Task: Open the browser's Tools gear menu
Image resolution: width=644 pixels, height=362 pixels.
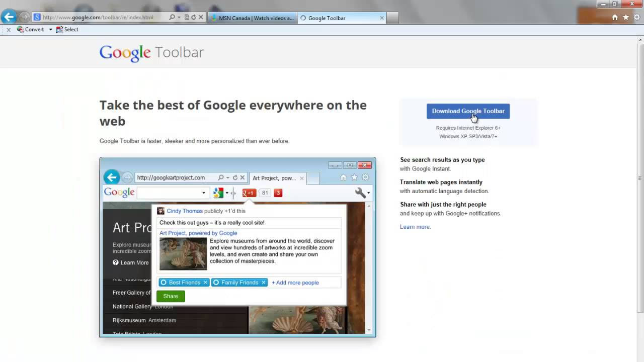Action: coord(637,18)
